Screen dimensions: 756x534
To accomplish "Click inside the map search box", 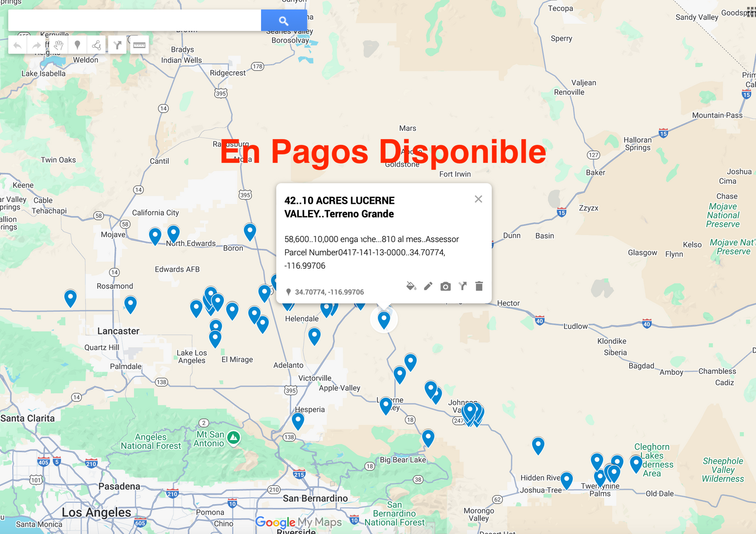I will pyautogui.click(x=134, y=20).
